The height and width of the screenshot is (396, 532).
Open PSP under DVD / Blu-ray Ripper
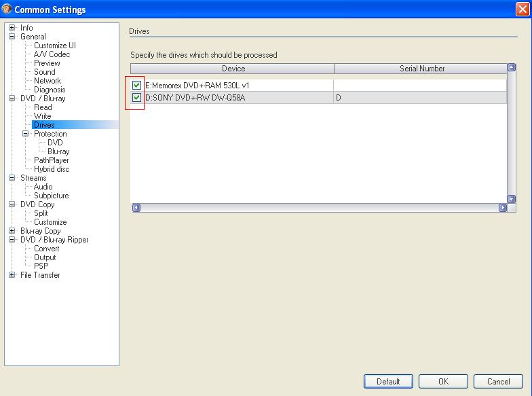[41, 266]
